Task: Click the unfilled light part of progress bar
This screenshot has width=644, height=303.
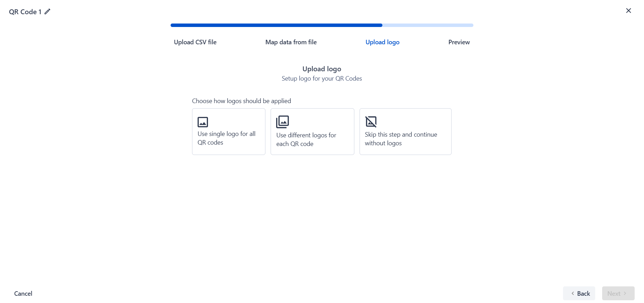Action: pyautogui.click(x=428, y=25)
